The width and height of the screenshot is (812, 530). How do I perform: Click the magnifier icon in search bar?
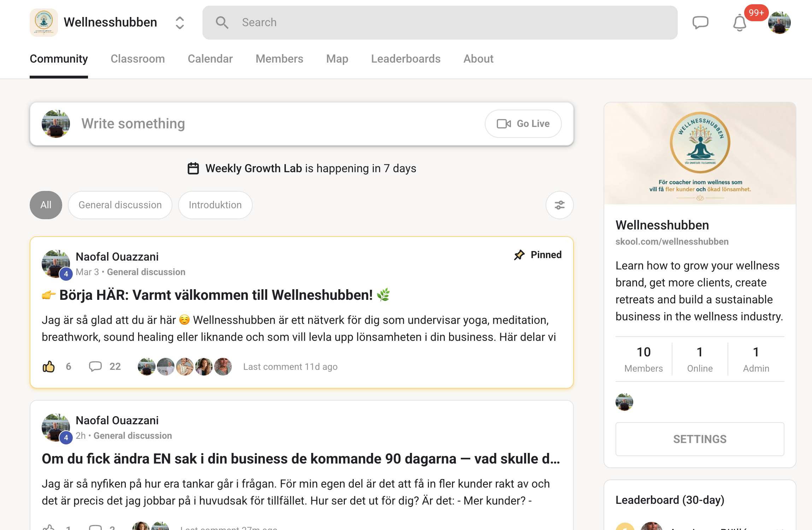222,23
